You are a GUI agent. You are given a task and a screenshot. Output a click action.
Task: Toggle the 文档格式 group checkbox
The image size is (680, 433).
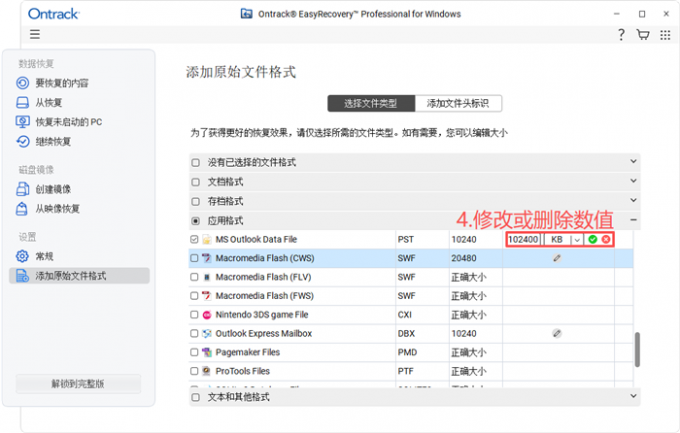click(196, 182)
